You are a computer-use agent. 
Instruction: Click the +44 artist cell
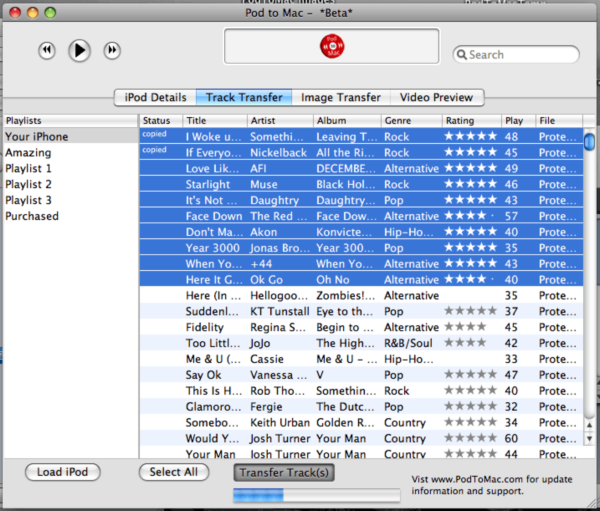click(261, 264)
